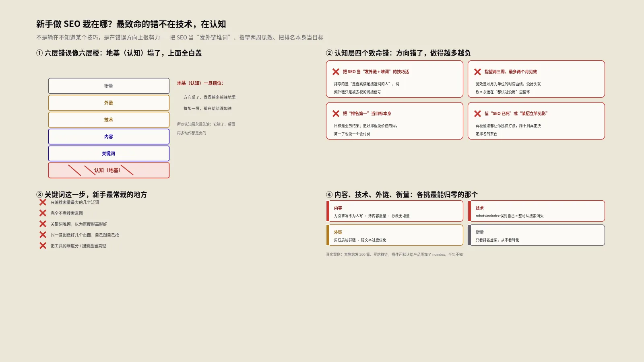Viewport: 644px width, 362px height.
Task: Click the footnote 真实案例:宠物站发 200 篇
Action: click(x=394, y=255)
